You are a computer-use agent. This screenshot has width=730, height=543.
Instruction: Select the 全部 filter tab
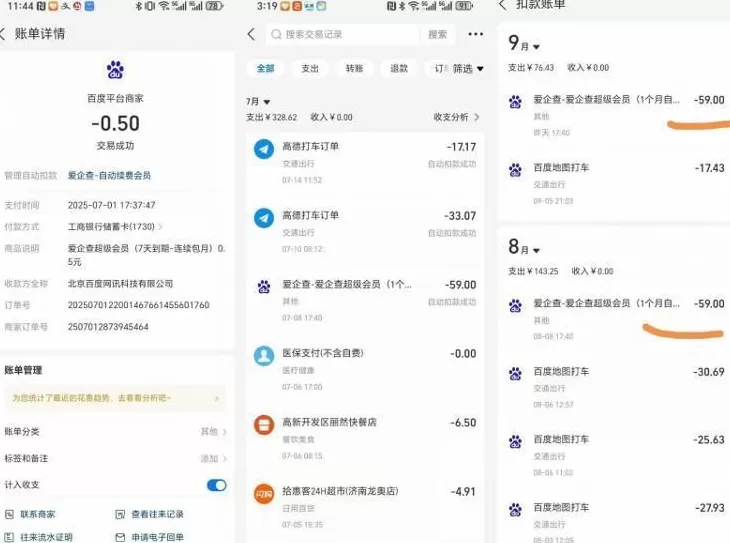pos(265,68)
